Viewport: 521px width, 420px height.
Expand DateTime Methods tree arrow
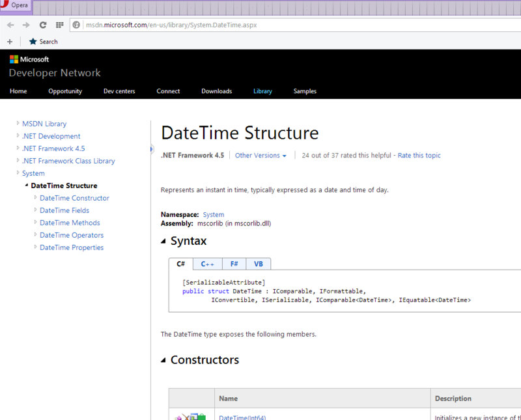tap(36, 222)
